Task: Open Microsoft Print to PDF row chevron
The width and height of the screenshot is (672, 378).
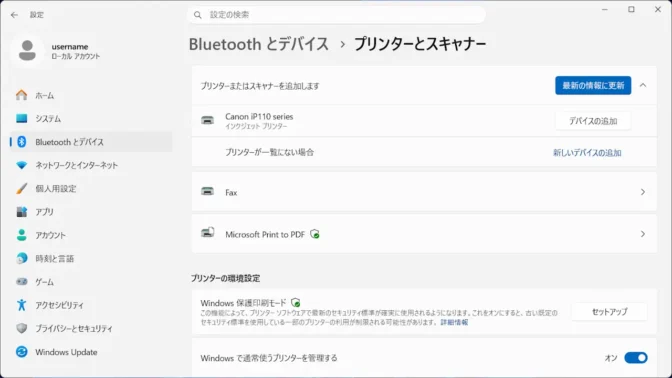Action: 643,234
